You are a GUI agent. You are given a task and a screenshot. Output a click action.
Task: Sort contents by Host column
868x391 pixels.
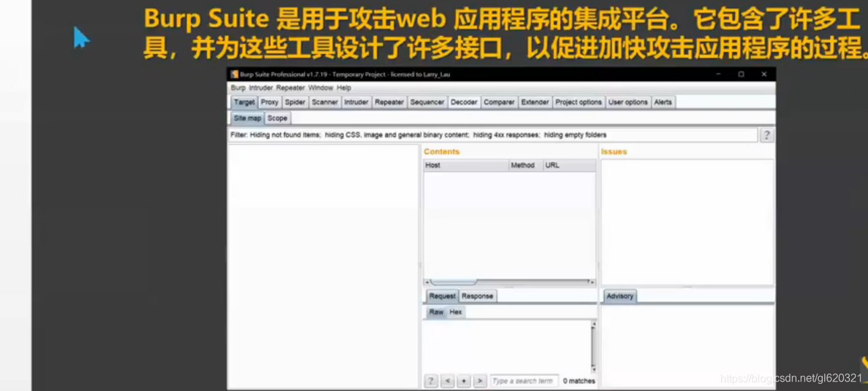(x=466, y=165)
